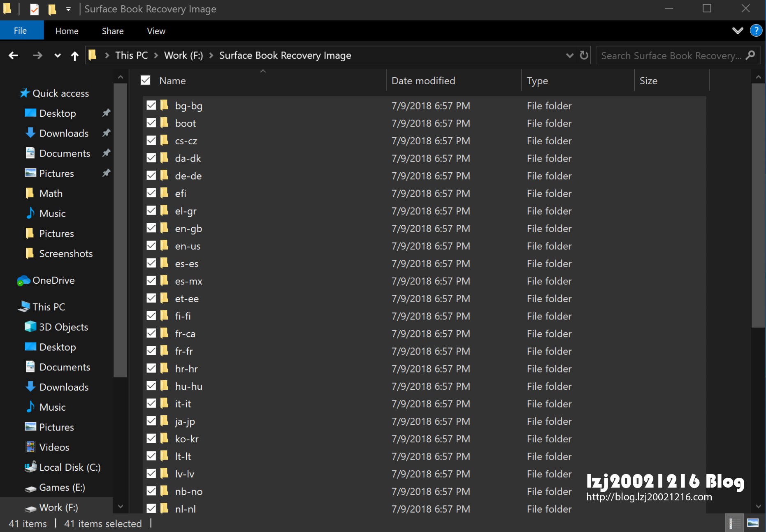Viewport: 766px width, 532px height.
Task: Go up one folder level
Action: (74, 56)
